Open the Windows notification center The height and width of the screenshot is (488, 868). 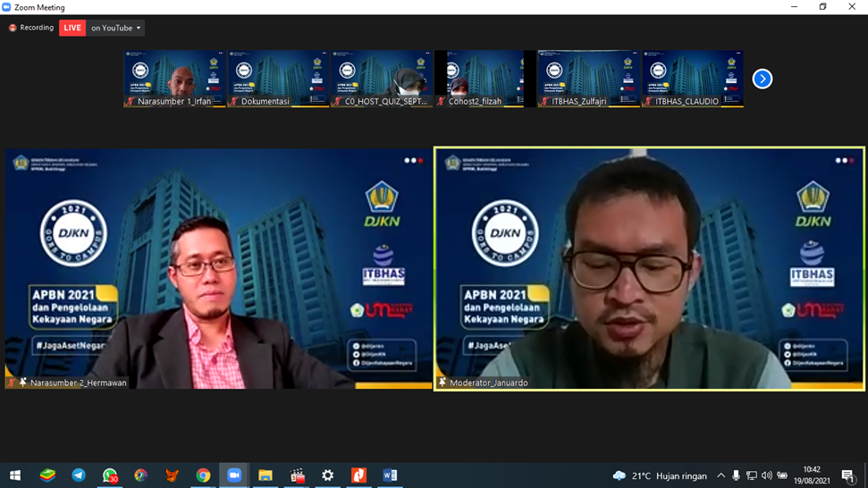[x=847, y=476]
